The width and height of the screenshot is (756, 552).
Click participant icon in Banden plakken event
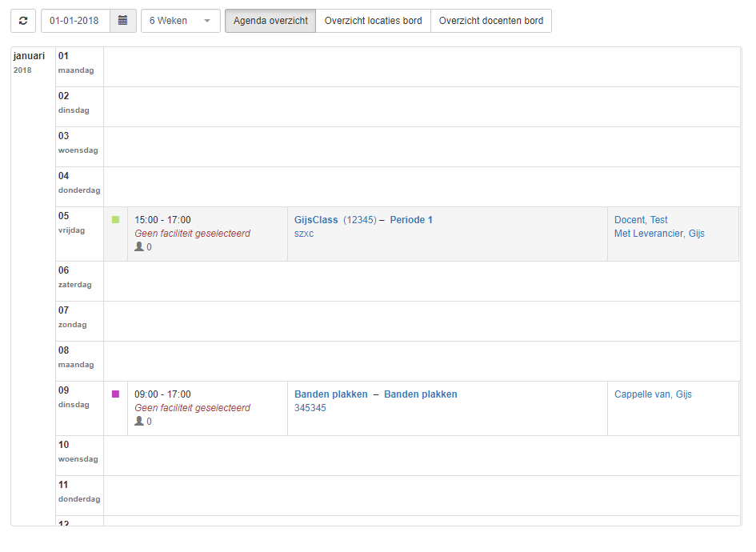click(139, 422)
